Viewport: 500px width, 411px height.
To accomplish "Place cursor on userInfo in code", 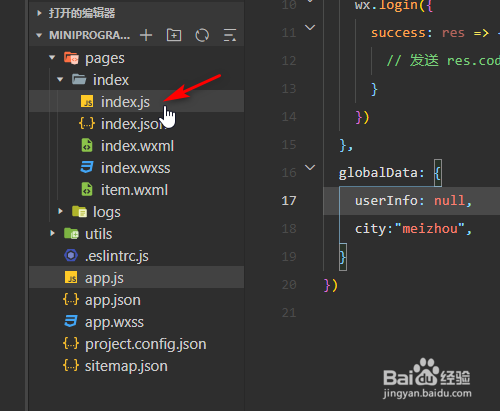I will point(386,201).
